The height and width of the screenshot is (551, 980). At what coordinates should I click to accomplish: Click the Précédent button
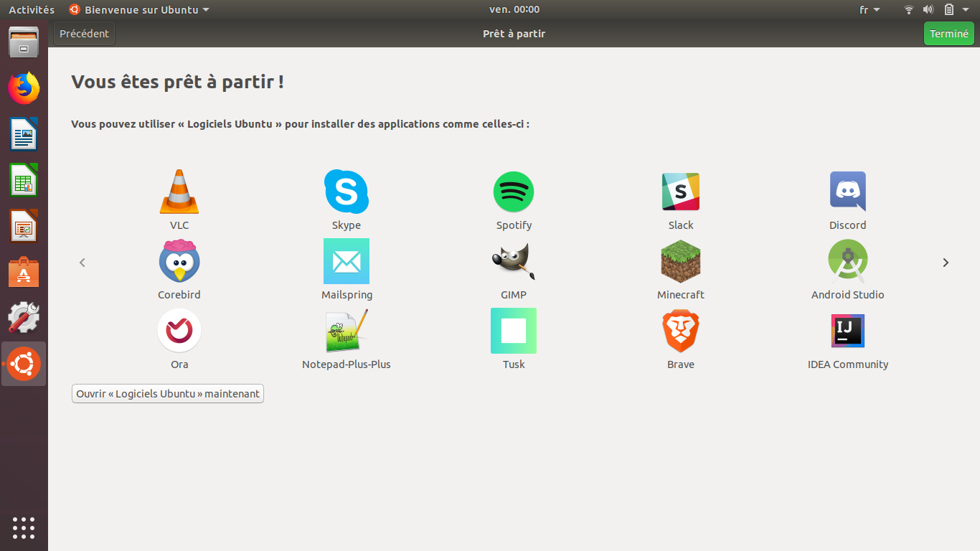coord(84,34)
